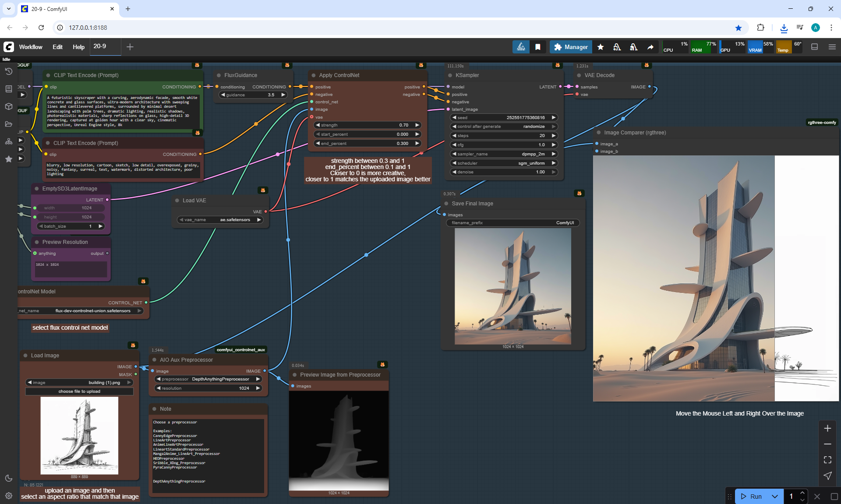Toggle the bottom panel icon in the top right
The image size is (841, 504).
tap(815, 47)
